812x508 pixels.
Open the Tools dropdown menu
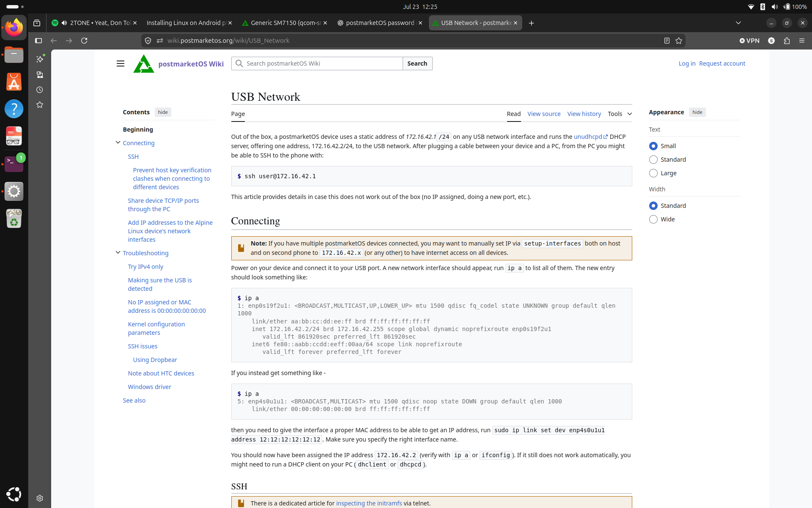620,114
